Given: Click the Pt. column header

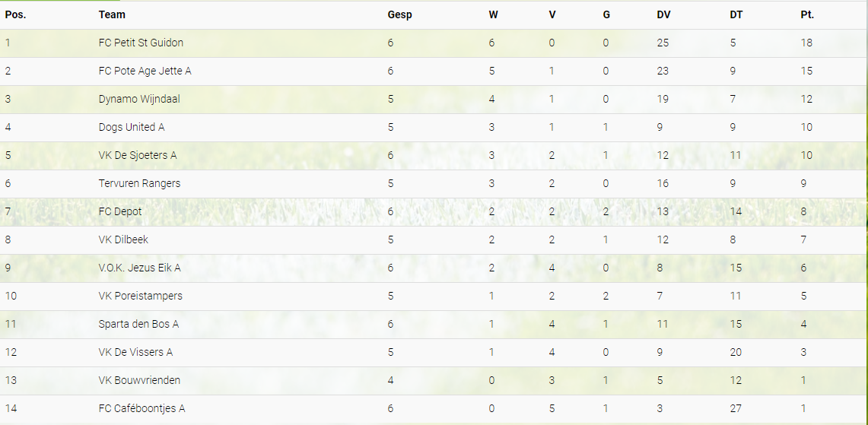Looking at the screenshot, I should [x=807, y=15].
